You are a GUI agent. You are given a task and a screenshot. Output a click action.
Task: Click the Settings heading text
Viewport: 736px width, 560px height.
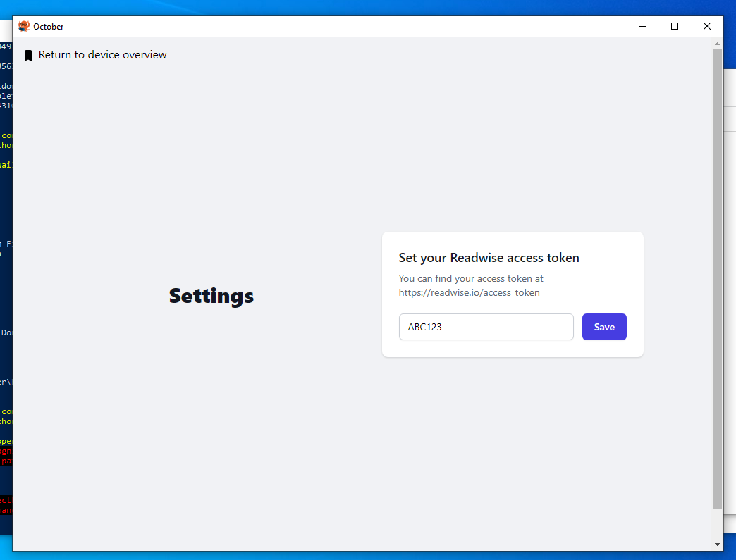pos(211,296)
